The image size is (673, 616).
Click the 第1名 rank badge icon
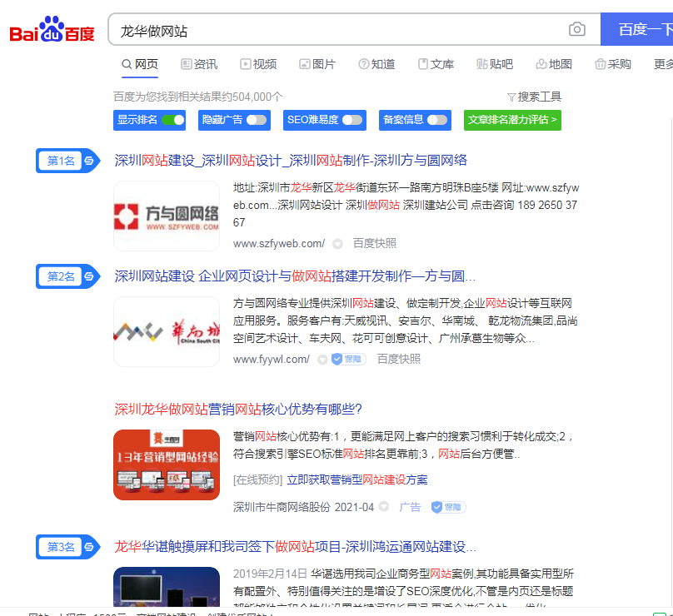point(67,161)
